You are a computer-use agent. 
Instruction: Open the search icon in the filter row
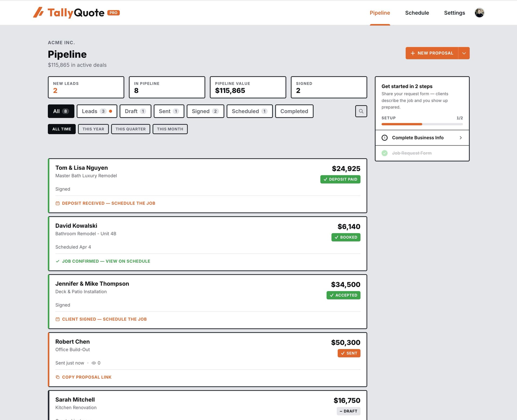[361, 111]
